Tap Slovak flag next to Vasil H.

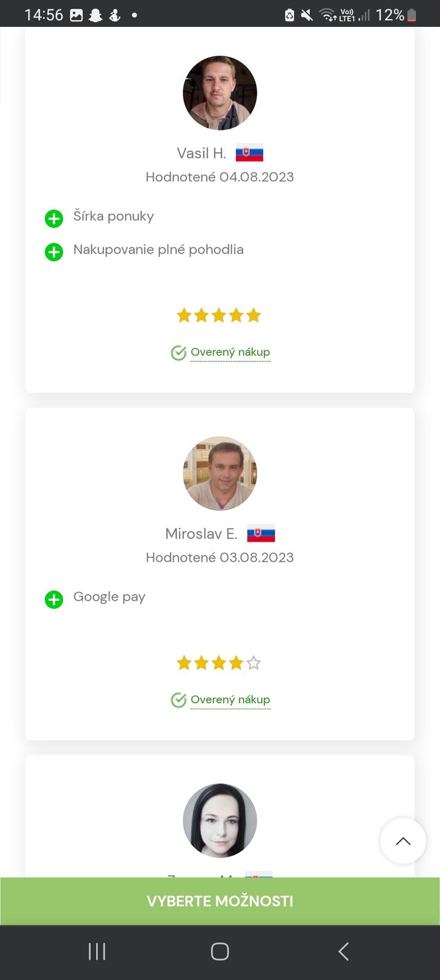pyautogui.click(x=249, y=153)
